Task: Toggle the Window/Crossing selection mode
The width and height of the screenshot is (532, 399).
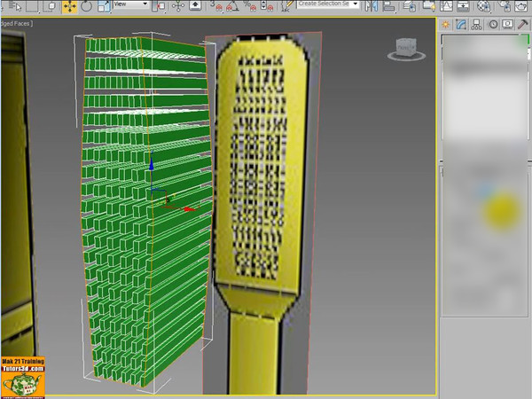Action: (x=51, y=6)
